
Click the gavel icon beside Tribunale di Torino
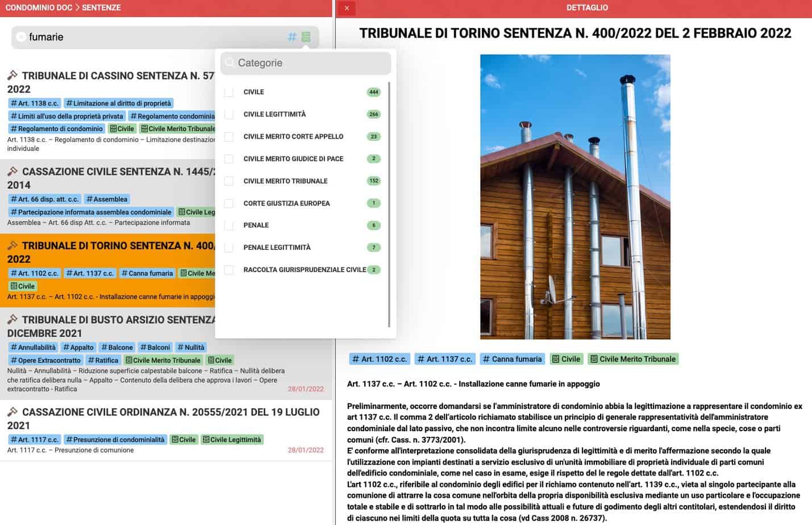click(13, 245)
